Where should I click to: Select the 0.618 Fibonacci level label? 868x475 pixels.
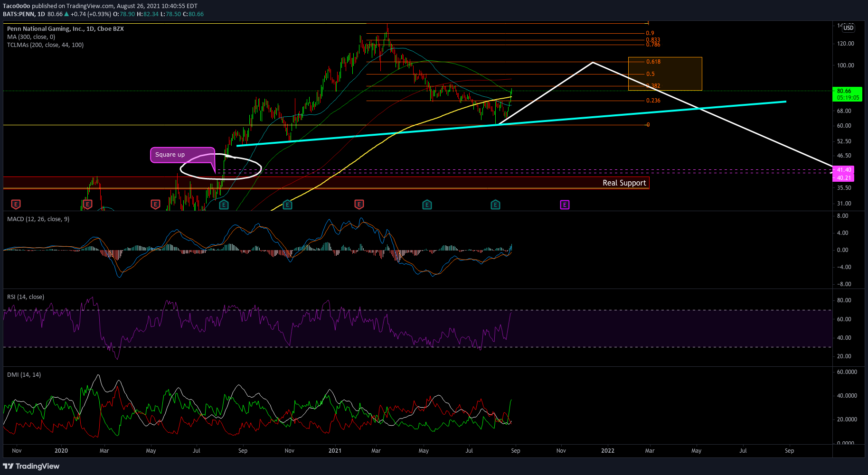click(653, 62)
